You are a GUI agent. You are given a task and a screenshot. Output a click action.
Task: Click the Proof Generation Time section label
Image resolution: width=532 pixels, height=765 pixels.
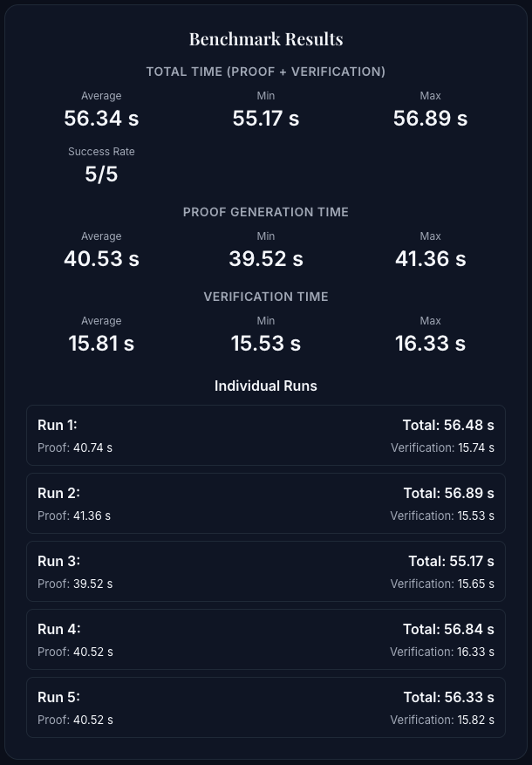tap(266, 212)
